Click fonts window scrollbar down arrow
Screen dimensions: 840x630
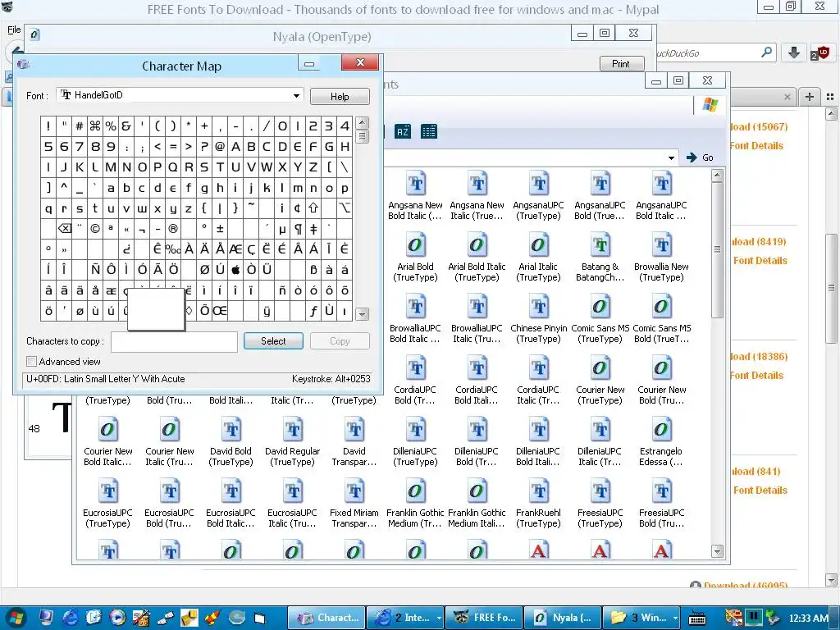coord(717,550)
